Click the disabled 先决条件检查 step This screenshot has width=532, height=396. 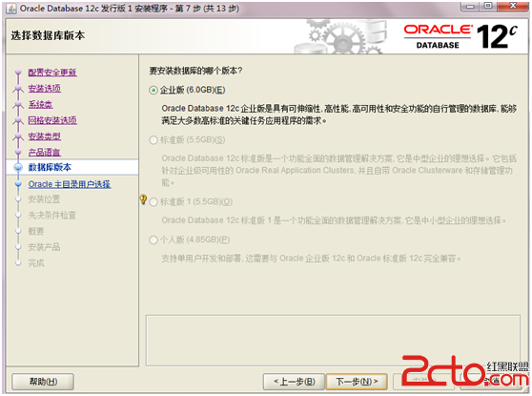pyautogui.click(x=51, y=216)
